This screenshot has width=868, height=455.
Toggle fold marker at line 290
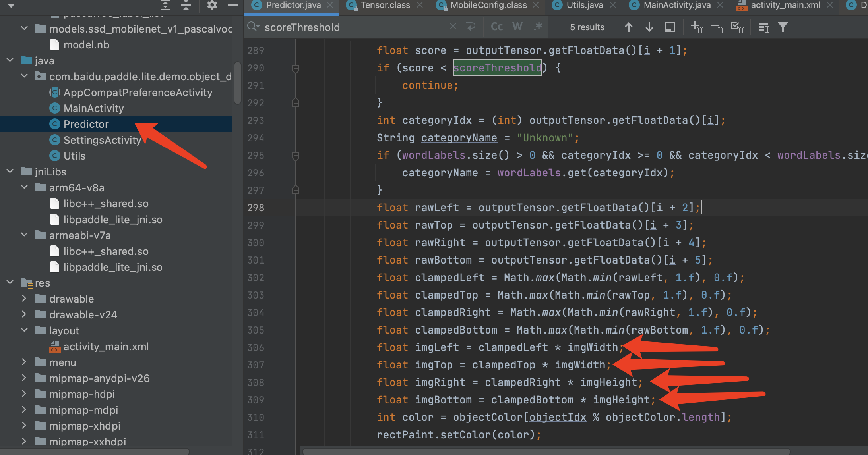point(295,68)
